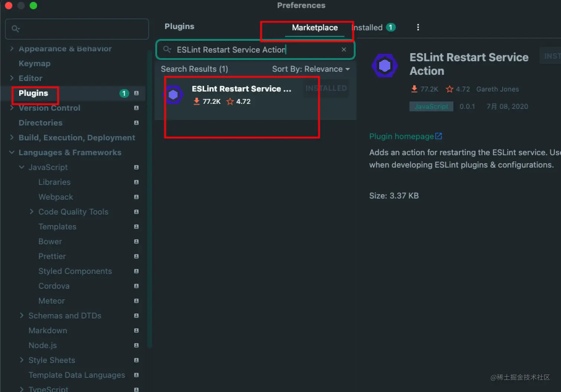This screenshot has width=561, height=392.
Task: Expand the Version Control group
Action: (12, 108)
